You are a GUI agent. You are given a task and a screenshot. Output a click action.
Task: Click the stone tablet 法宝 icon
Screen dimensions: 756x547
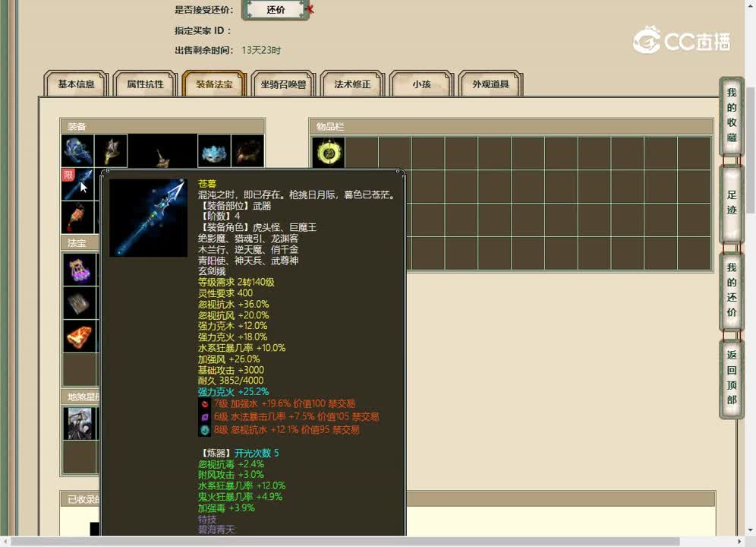pos(77,302)
